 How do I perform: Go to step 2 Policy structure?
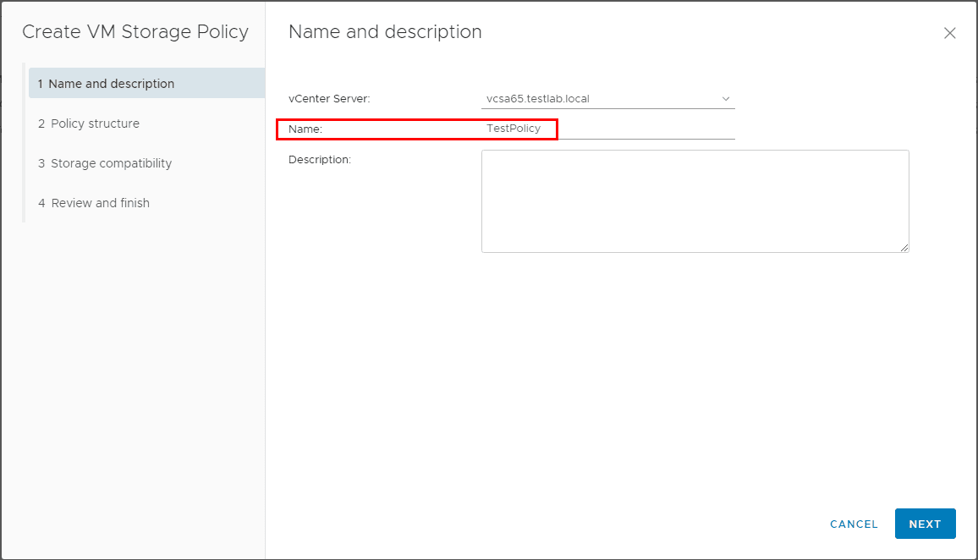pyautogui.click(x=95, y=124)
